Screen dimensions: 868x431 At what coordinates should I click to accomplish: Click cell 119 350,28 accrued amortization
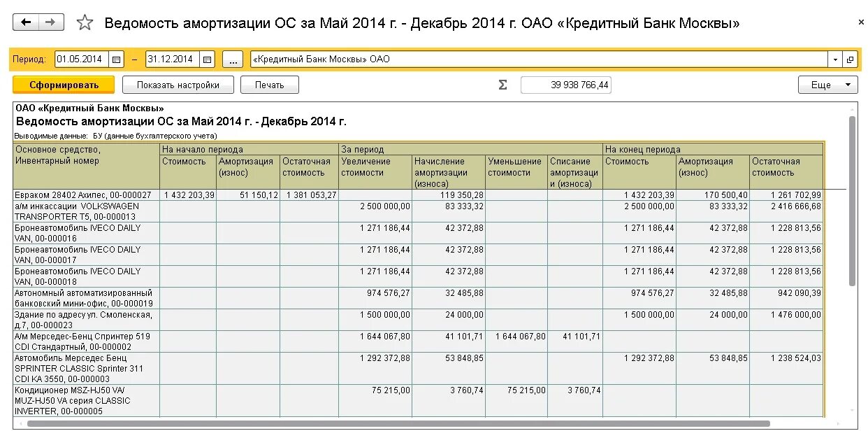pyautogui.click(x=449, y=195)
